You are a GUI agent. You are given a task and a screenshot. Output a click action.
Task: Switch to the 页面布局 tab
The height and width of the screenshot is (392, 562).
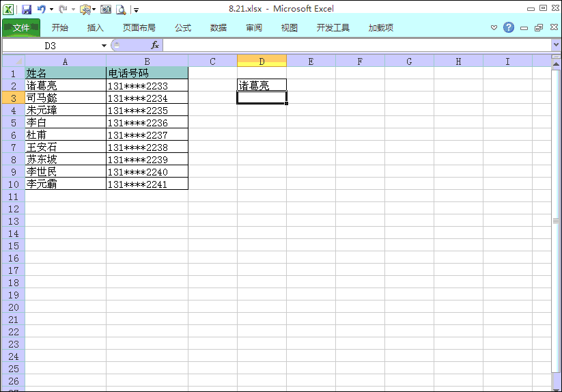click(139, 27)
